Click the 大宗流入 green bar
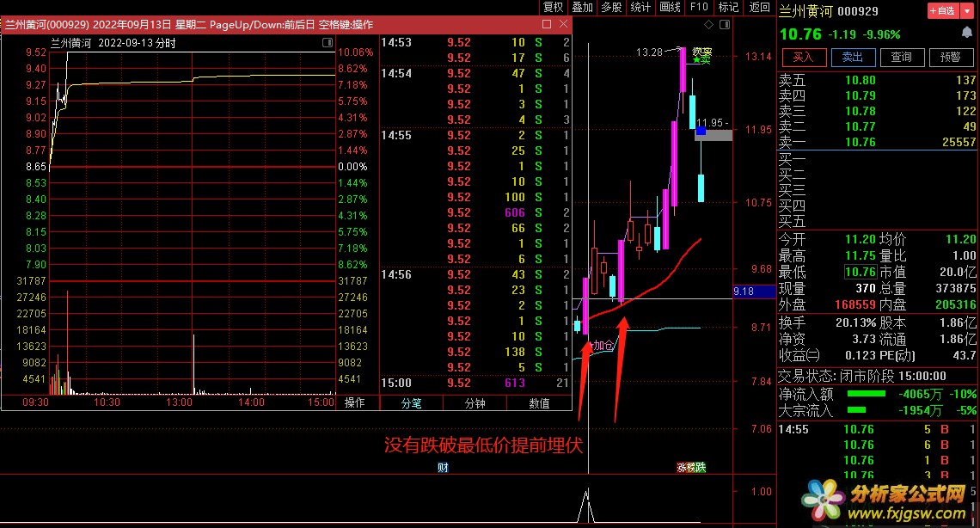Screen dimensions: 980x528 coord(856,410)
